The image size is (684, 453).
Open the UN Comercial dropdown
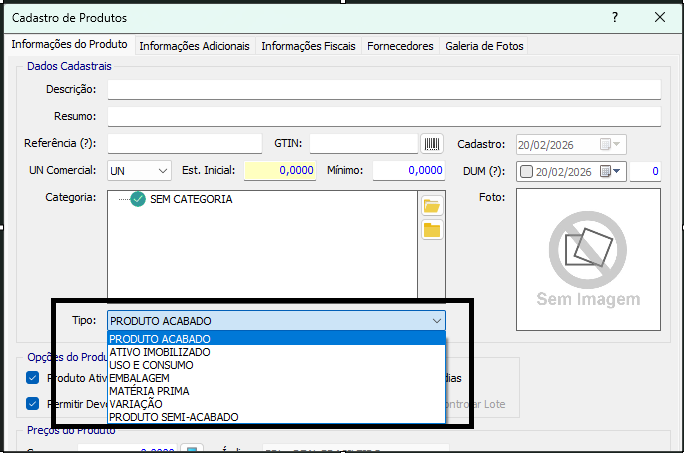[163, 171]
